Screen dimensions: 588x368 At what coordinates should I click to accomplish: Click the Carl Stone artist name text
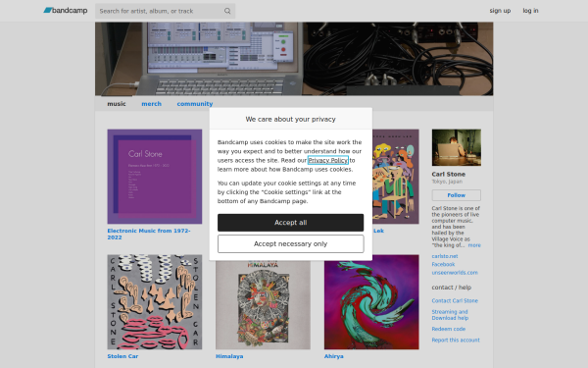[449, 175]
